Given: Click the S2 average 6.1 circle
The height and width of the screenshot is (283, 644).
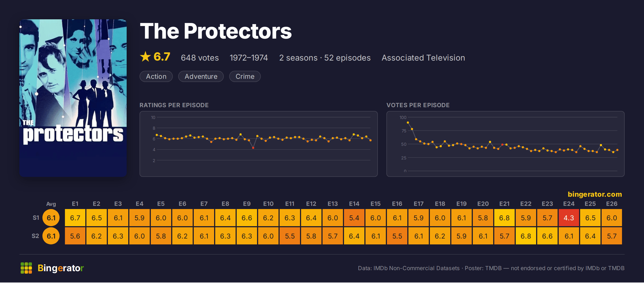Looking at the screenshot, I should (51, 236).
